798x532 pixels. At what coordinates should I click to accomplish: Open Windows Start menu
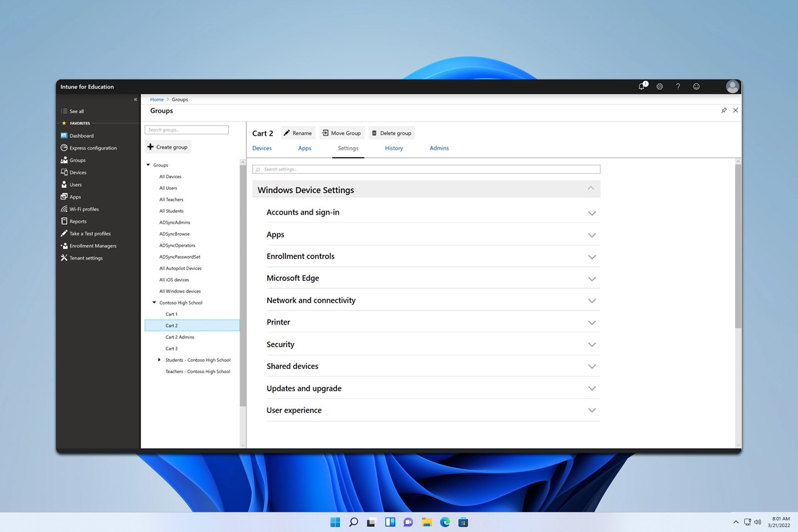coord(335,522)
